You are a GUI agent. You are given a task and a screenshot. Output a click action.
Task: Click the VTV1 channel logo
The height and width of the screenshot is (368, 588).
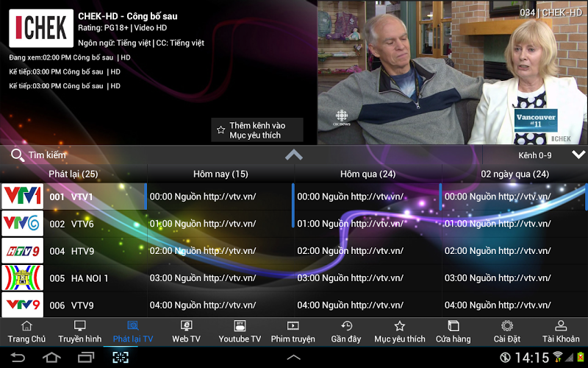(23, 197)
